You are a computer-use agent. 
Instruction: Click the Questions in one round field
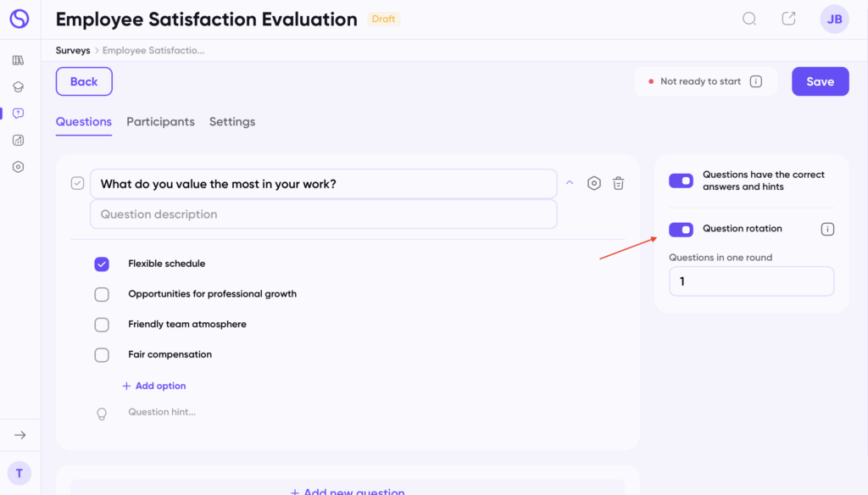pos(751,281)
